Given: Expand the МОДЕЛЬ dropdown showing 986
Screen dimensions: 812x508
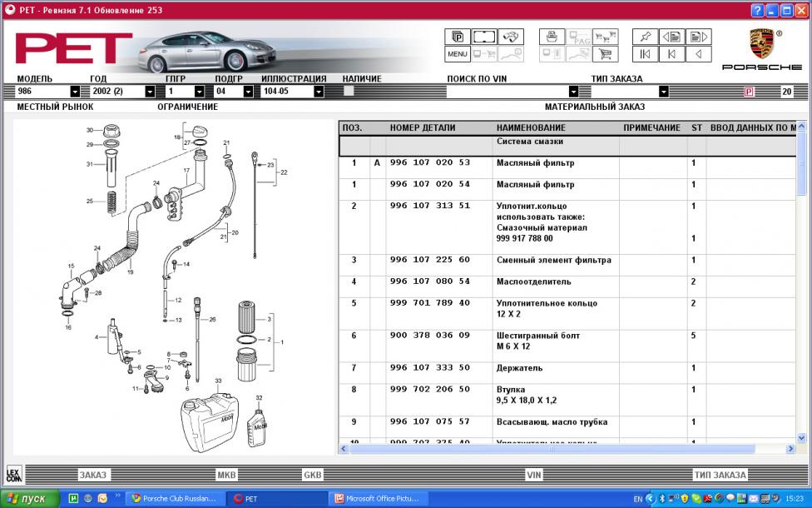Looking at the screenshot, I should [75, 92].
